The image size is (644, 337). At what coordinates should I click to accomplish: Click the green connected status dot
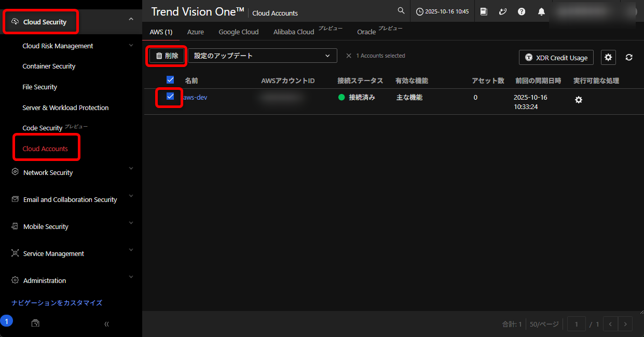tap(341, 97)
